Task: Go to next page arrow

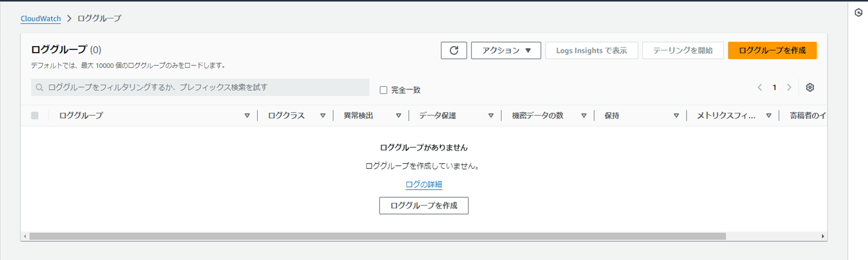Action: pyautogui.click(x=789, y=87)
